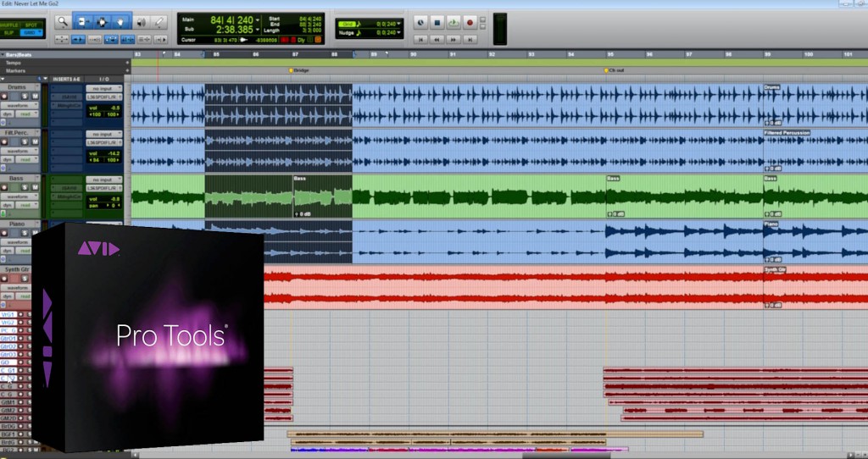Screen dimensions: 868x459
Task: Click the Stop transport button
Action: coord(437,23)
